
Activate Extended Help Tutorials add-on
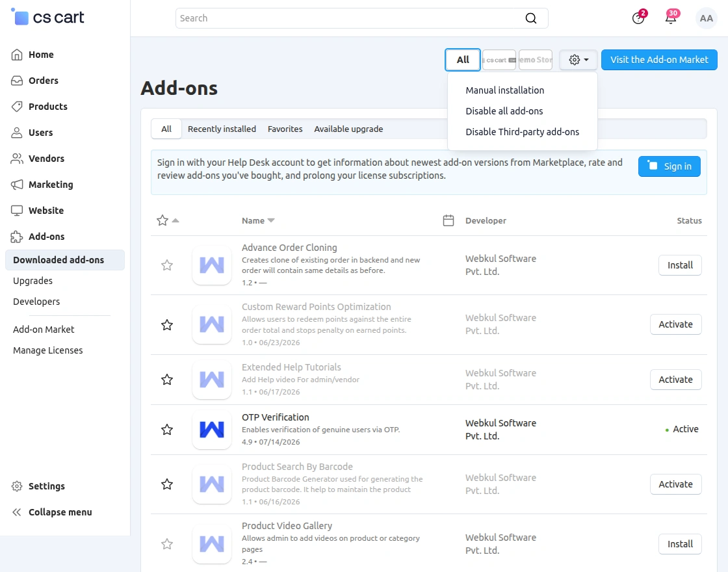tap(675, 380)
